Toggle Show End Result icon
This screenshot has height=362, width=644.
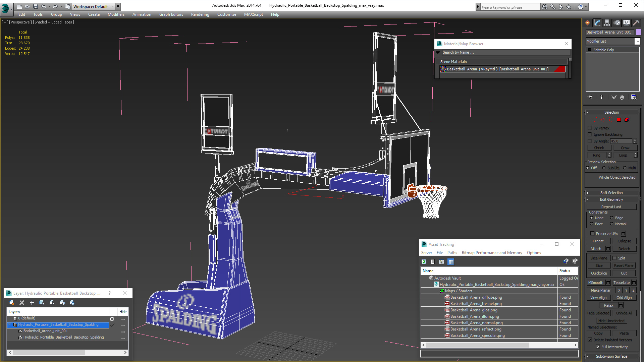point(602,97)
